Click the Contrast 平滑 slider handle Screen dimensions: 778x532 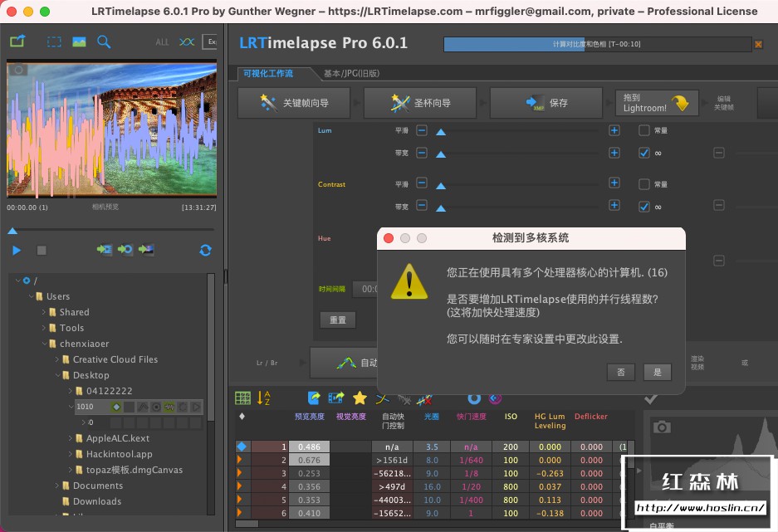tap(441, 186)
